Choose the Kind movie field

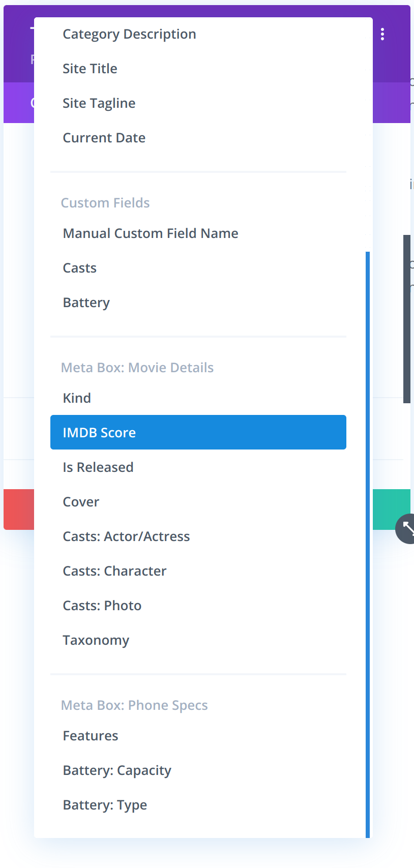click(77, 398)
